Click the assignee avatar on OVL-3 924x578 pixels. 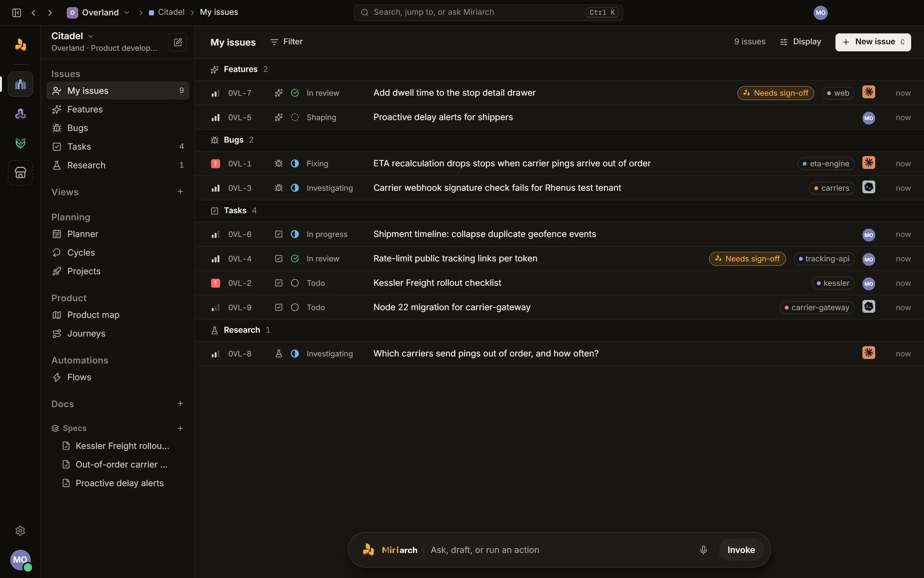[x=869, y=187]
